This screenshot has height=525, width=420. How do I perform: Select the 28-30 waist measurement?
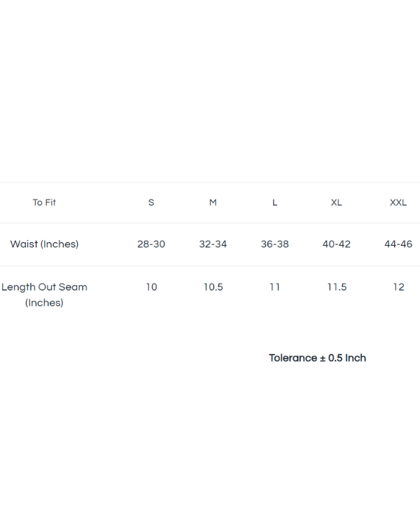pos(151,244)
